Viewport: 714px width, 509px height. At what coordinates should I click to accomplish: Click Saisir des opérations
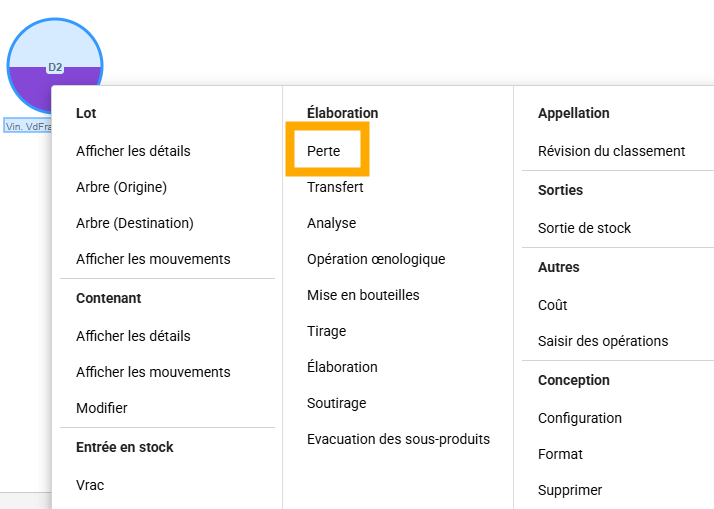point(603,341)
